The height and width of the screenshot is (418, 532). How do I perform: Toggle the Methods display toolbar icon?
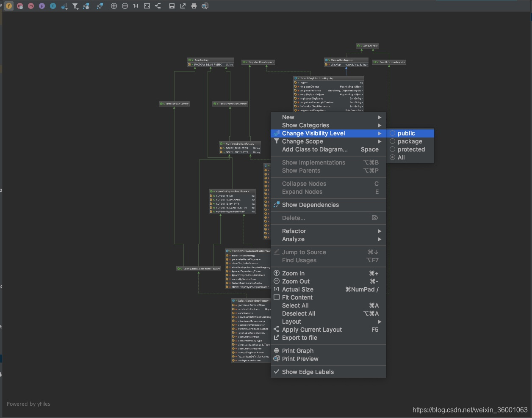[x=31, y=6]
